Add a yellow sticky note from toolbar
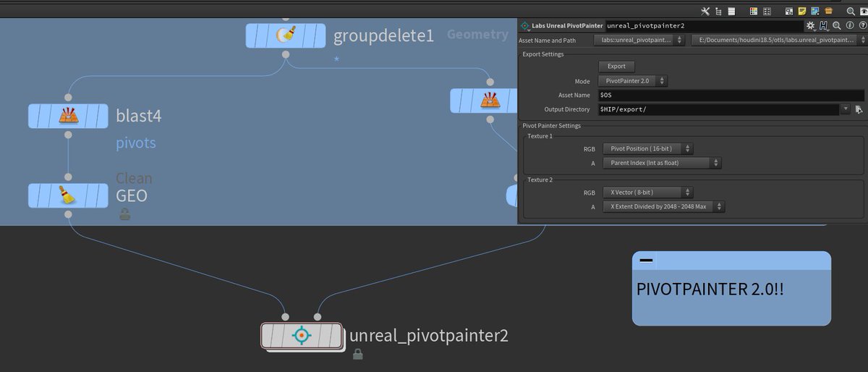The width and height of the screenshot is (868, 372). [801, 11]
